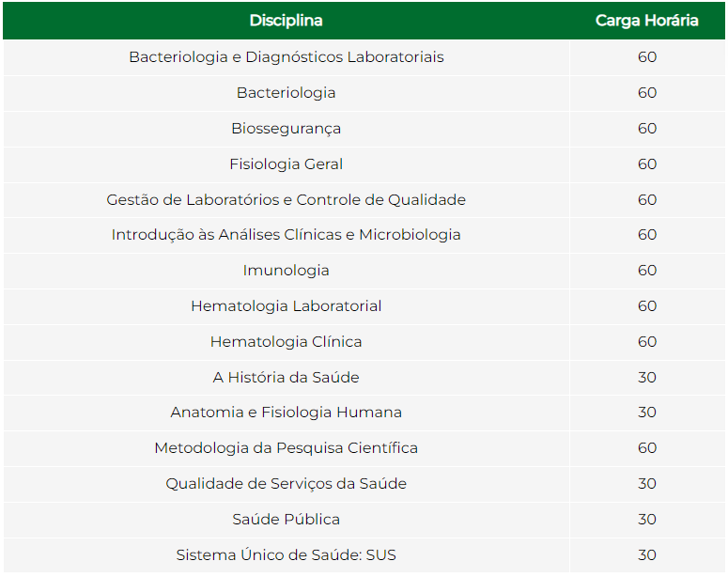Click the Carga Horária column header
The width and height of the screenshot is (728, 577).
click(x=646, y=21)
